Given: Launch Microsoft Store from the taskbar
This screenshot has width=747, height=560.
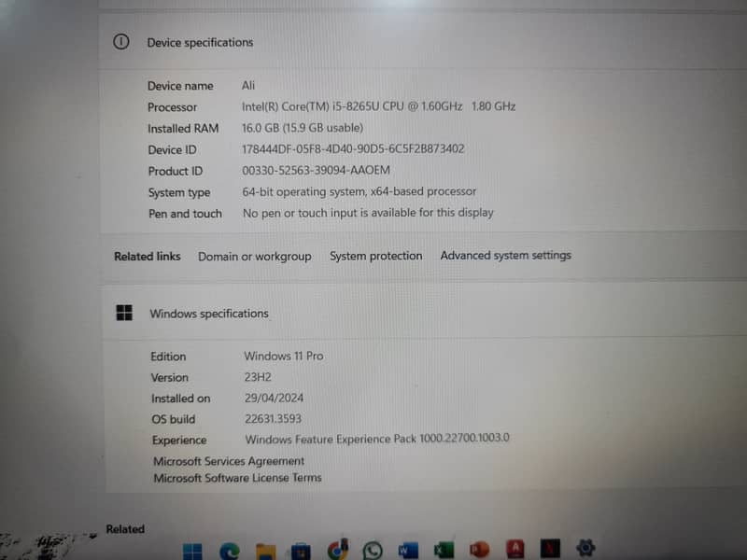Looking at the screenshot, I should pyautogui.click(x=302, y=550).
